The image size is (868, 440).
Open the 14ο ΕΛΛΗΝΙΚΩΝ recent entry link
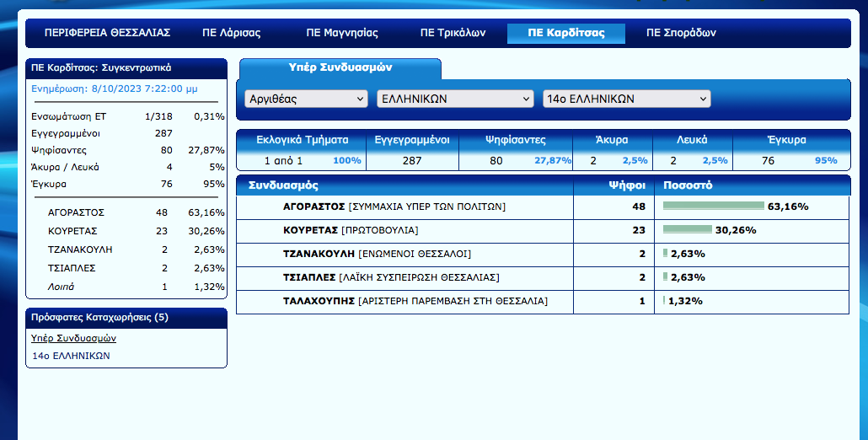pos(71,356)
